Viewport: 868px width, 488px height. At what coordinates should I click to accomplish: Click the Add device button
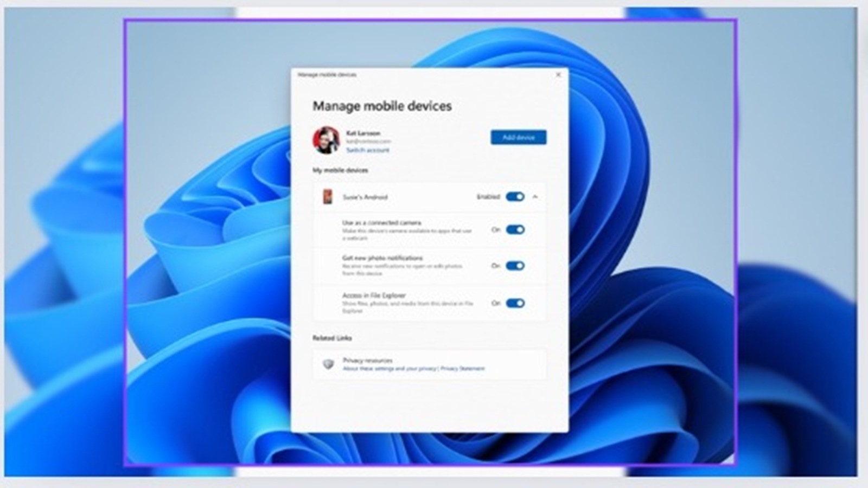pyautogui.click(x=518, y=138)
